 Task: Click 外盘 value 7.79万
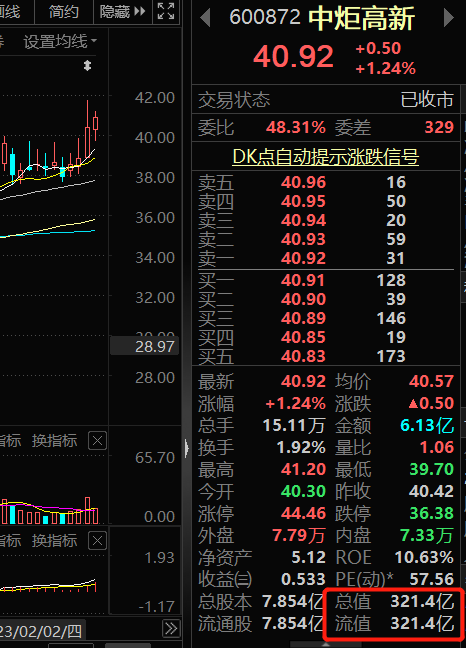299,536
